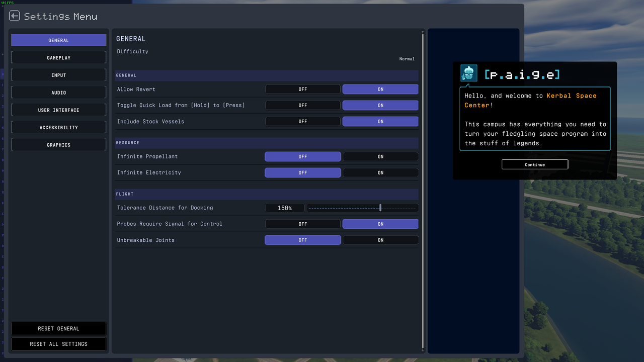Turn on Infinite Electricity
Viewport: 644px width, 362px height.
coord(380,172)
